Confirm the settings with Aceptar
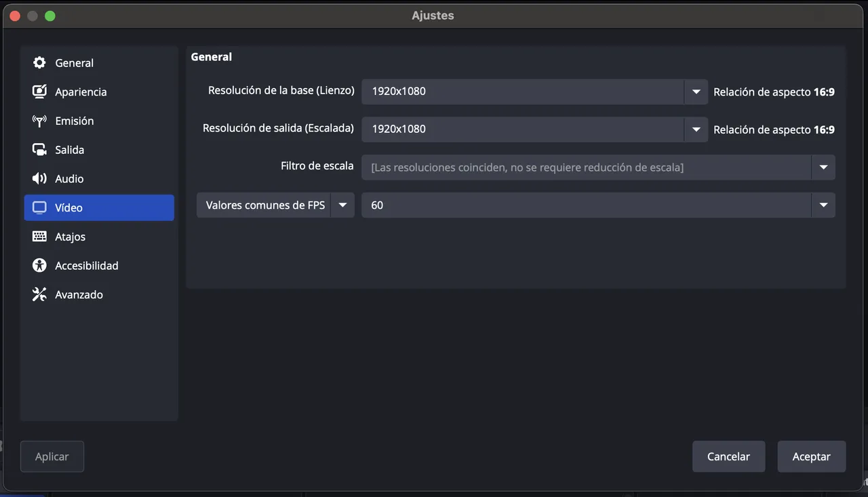Viewport: 868px width, 497px height. [812, 456]
